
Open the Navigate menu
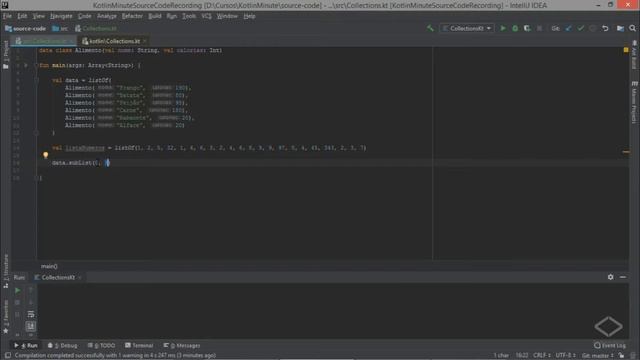coord(61,16)
